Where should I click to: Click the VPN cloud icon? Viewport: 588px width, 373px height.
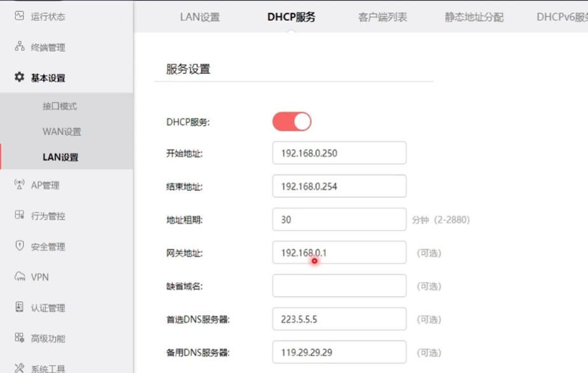[x=19, y=277]
